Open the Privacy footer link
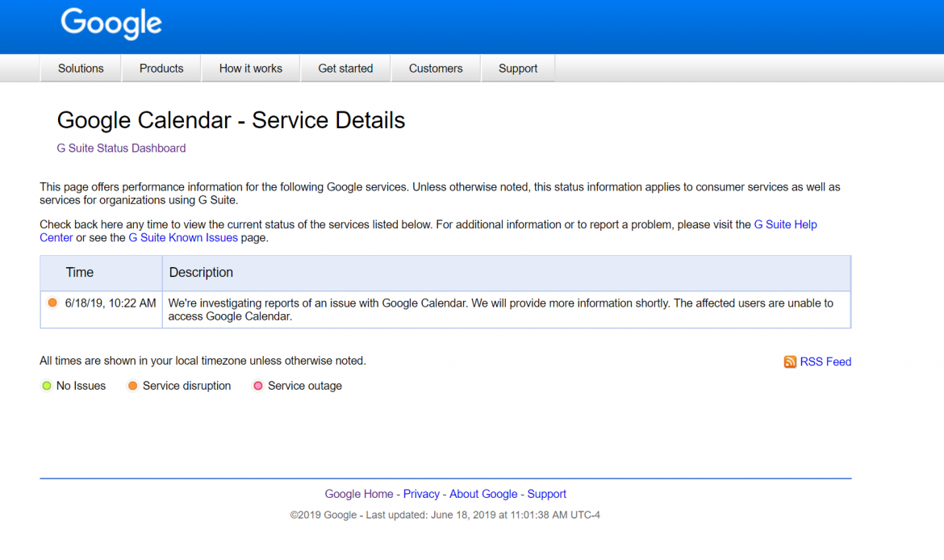Image resolution: width=944 pixels, height=560 pixels. click(x=421, y=495)
